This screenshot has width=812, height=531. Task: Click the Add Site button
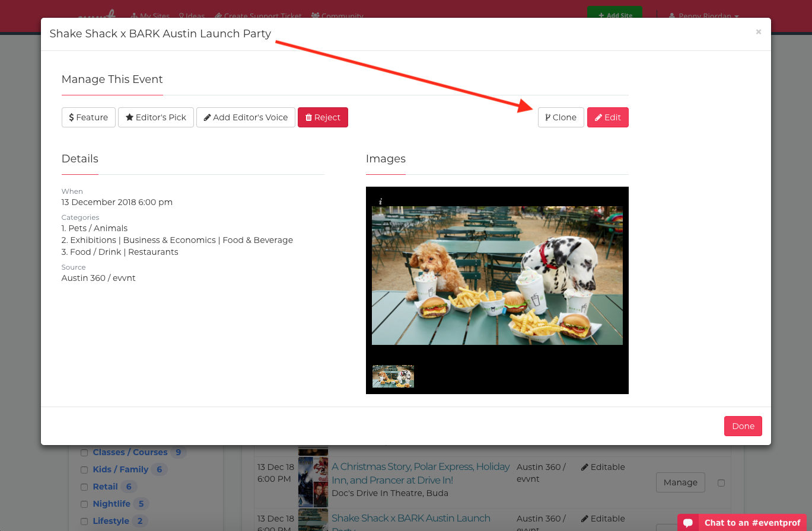(x=615, y=15)
